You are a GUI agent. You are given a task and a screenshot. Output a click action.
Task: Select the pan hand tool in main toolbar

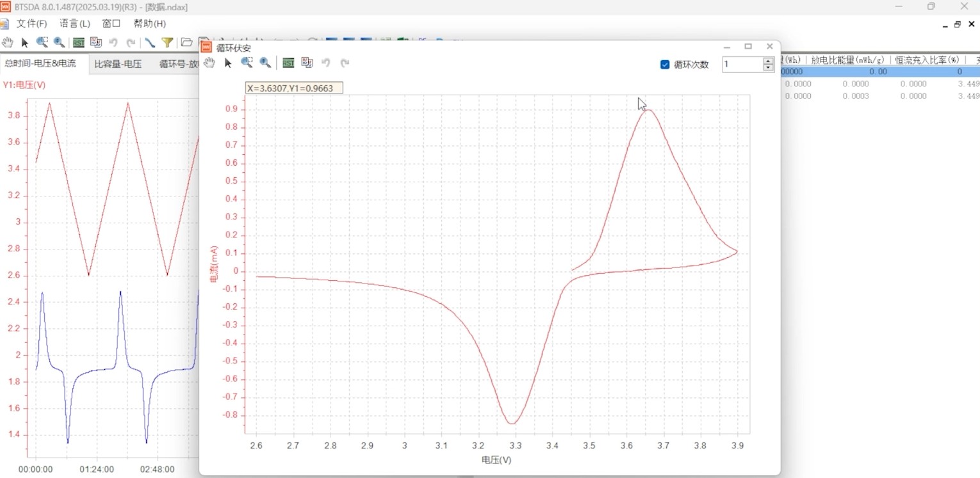pyautogui.click(x=7, y=43)
